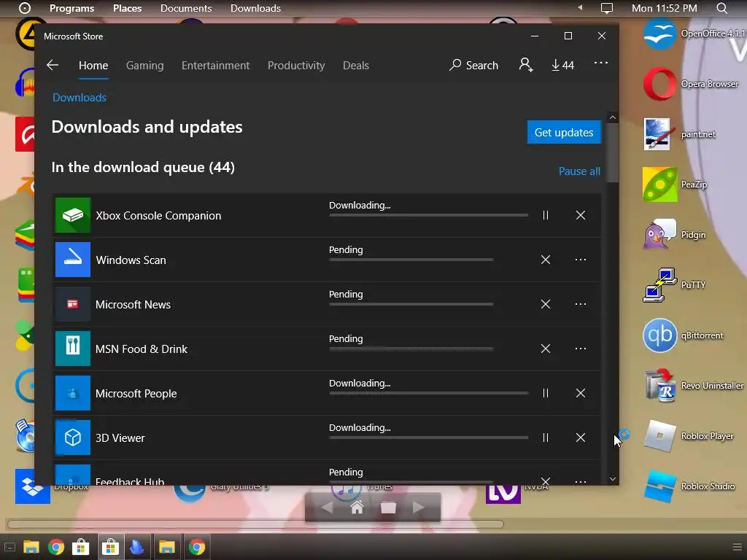Click the Pause all link

click(579, 171)
